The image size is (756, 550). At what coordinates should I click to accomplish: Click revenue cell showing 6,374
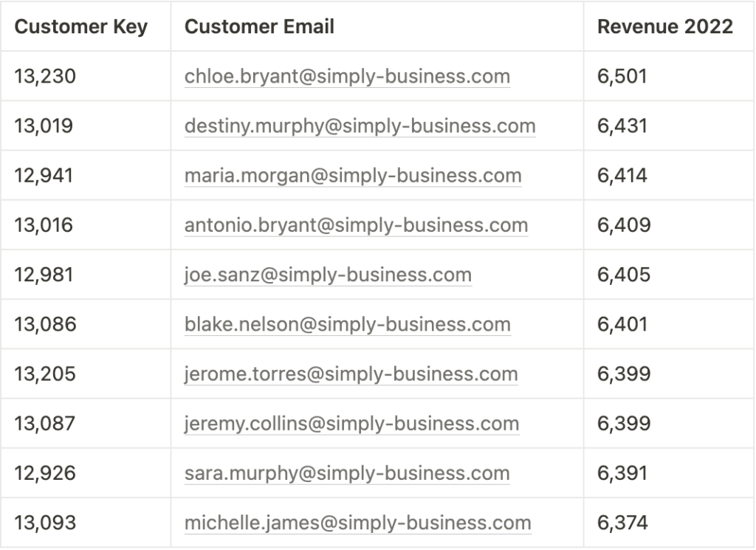[669, 523]
